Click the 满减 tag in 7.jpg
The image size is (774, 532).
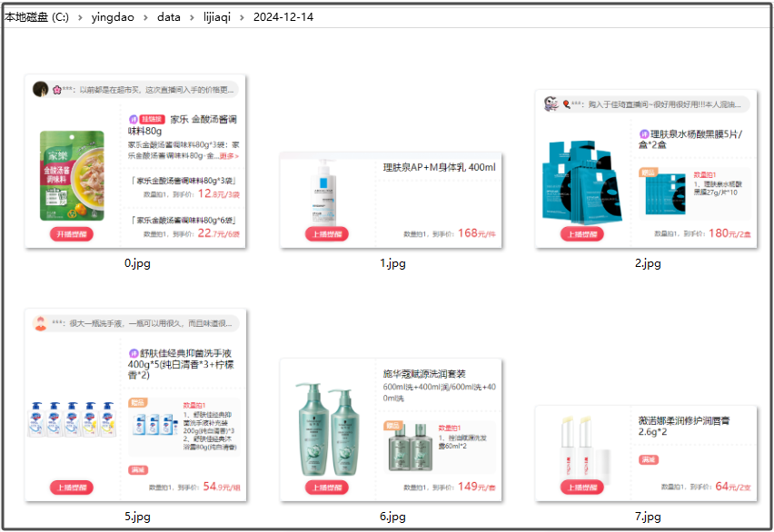coord(649,459)
